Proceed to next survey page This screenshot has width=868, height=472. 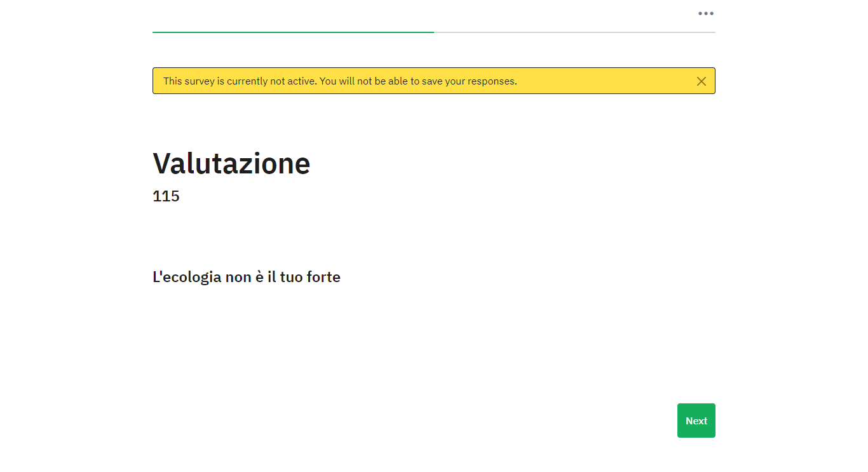pyautogui.click(x=696, y=421)
